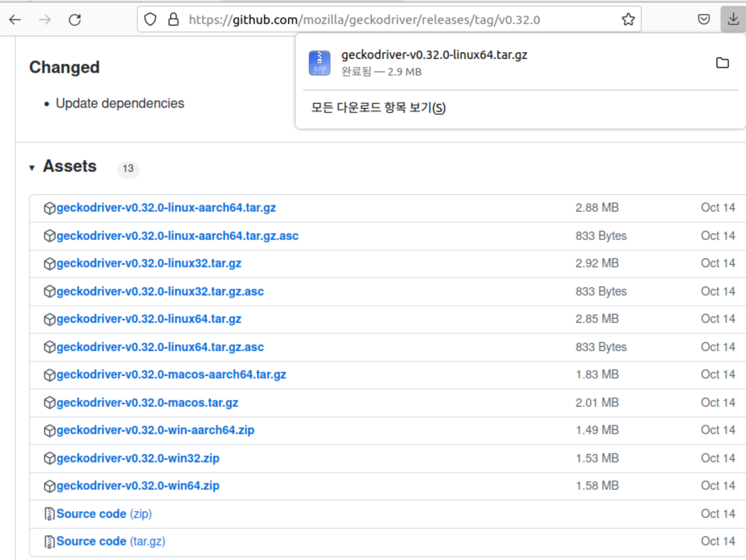Reload the current page
Screen dimensions: 746x560
[75, 20]
